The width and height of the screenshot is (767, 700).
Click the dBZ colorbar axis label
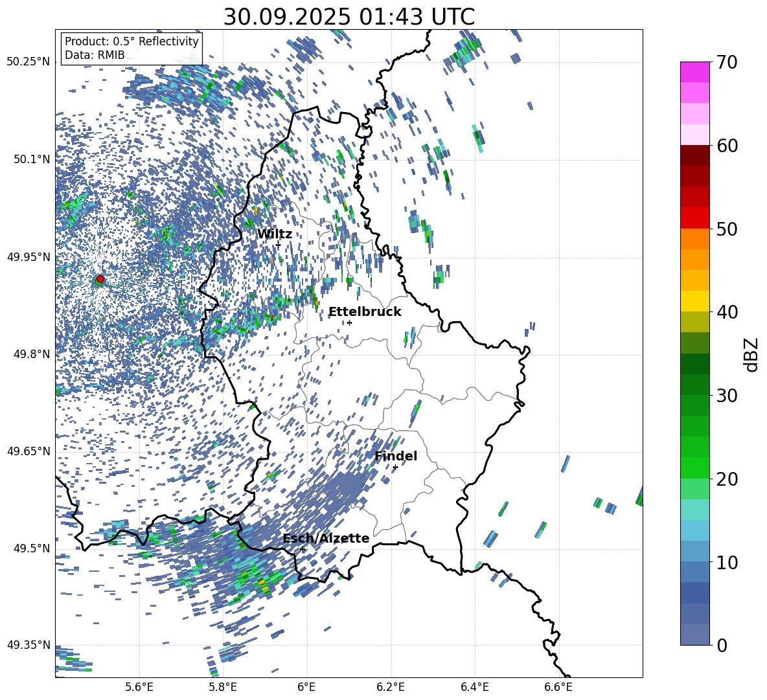pos(751,354)
